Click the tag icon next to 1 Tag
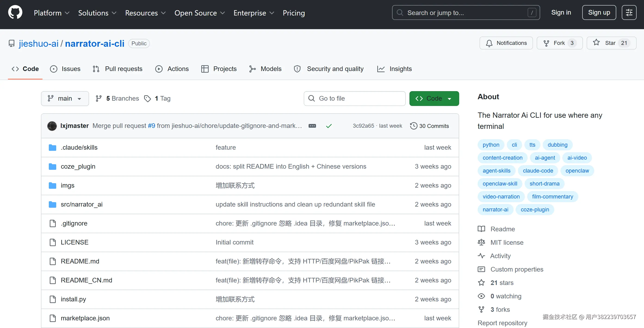The height and width of the screenshot is (328, 644). point(148,99)
